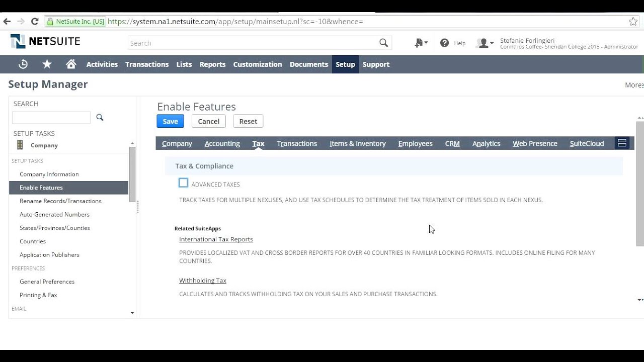This screenshot has width=644, height=362.
Task: Open the Reports menu
Action: click(212, 64)
